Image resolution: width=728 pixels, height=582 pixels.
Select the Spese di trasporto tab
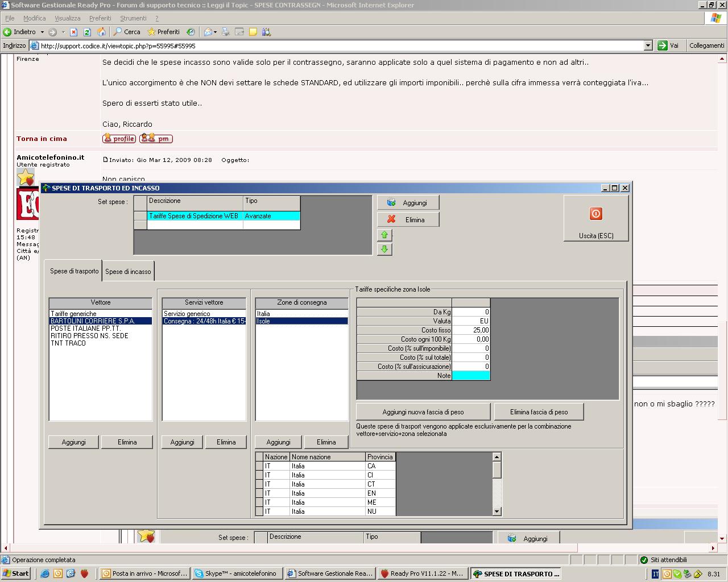(x=74, y=271)
